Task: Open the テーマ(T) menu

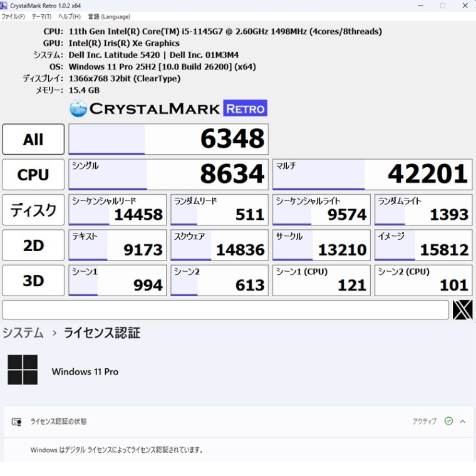Action: click(41, 16)
